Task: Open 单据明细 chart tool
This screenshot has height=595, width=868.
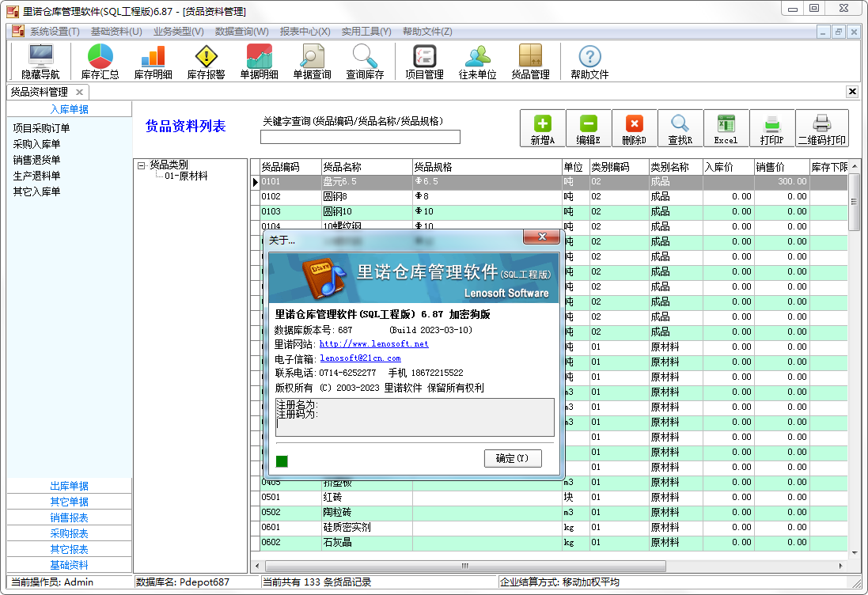Action: tap(259, 62)
